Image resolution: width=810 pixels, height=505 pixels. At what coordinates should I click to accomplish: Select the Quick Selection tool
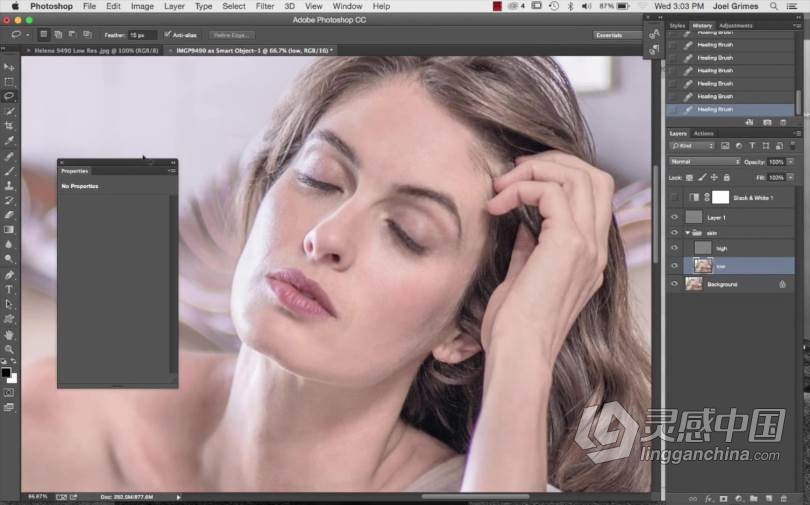click(x=9, y=111)
